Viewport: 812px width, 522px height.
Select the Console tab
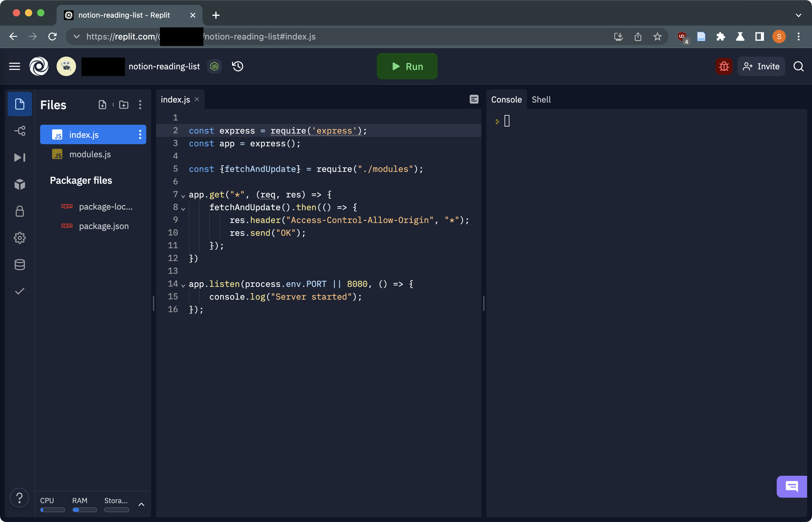tap(506, 99)
